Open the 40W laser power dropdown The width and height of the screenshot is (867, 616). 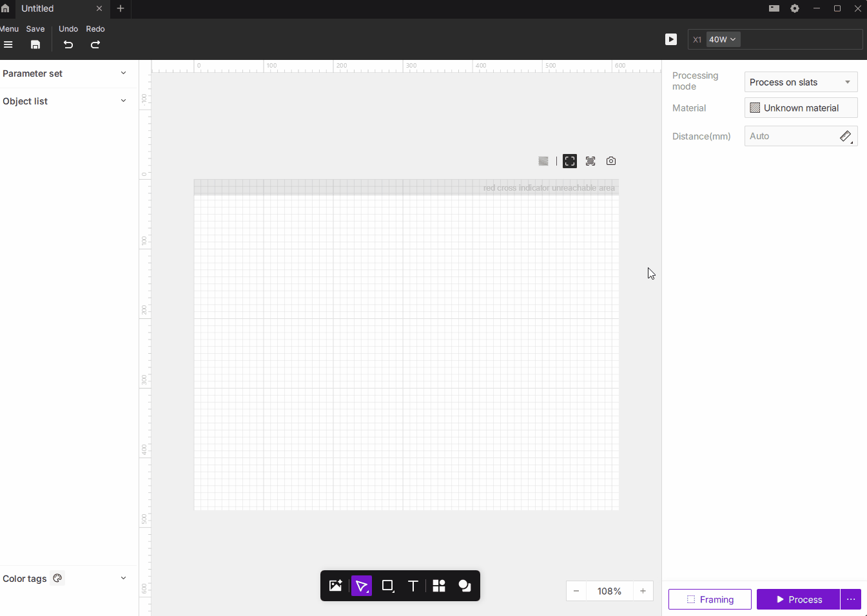tap(723, 39)
